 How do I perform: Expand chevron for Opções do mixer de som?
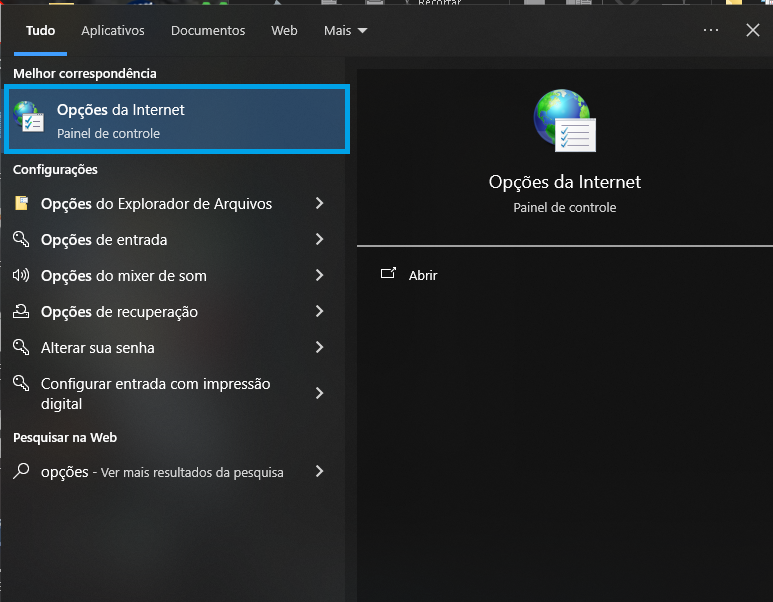(x=319, y=275)
